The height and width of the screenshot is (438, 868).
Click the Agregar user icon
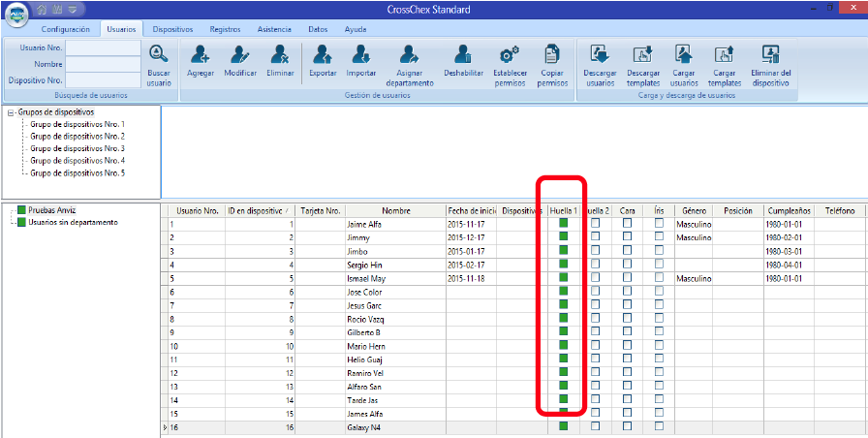point(200,54)
